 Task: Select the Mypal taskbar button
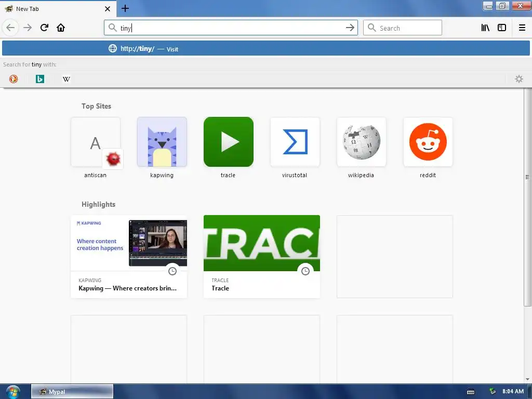(x=72, y=392)
